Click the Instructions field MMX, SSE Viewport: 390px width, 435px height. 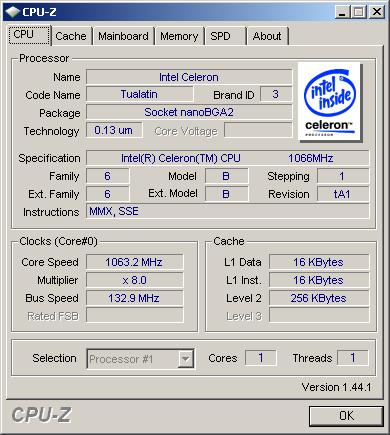coord(228,211)
